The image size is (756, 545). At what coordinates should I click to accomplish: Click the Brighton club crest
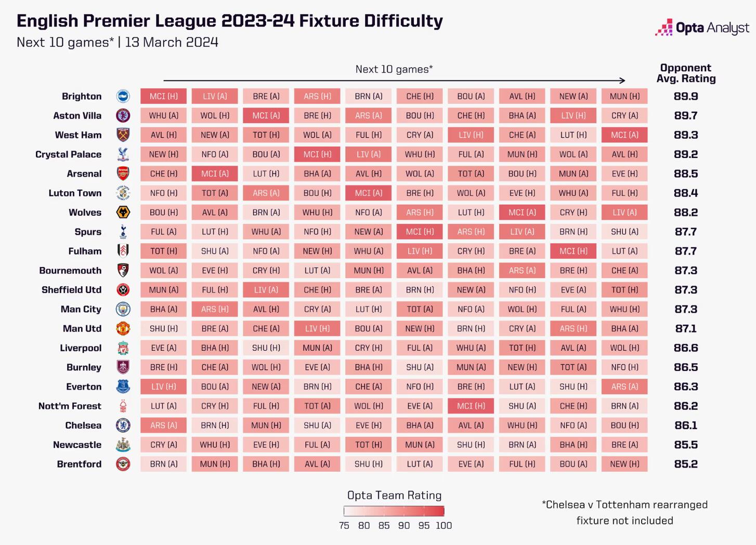coord(123,96)
